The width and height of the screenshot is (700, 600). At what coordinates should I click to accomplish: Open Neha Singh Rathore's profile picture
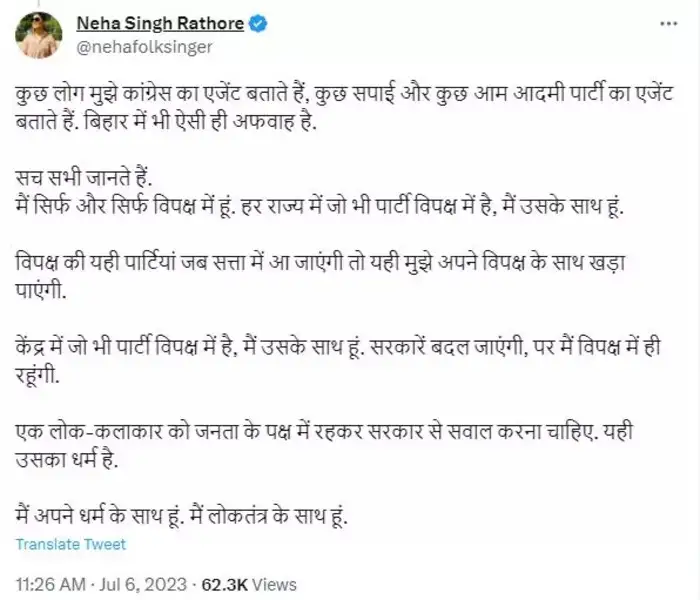pos(39,35)
